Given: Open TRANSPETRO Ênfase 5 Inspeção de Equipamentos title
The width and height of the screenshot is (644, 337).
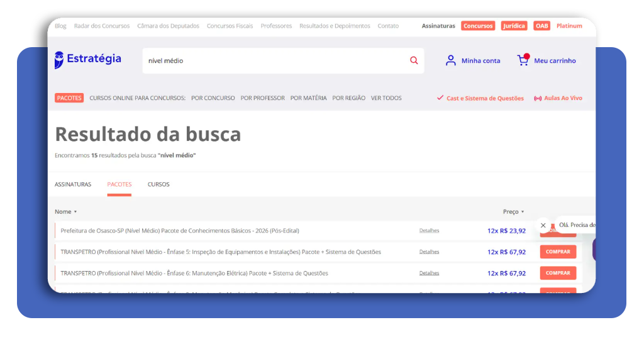Looking at the screenshot, I should point(221,252).
